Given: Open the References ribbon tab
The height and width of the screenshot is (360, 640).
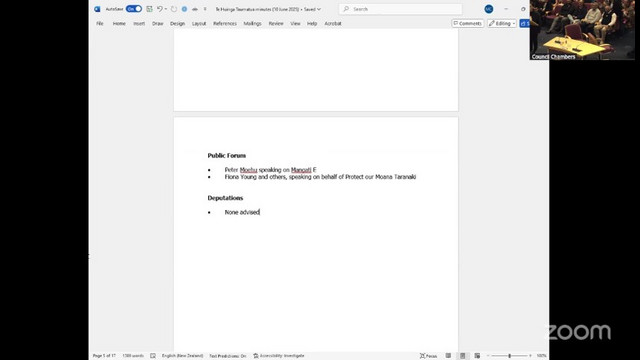Looking at the screenshot, I should [x=225, y=24].
